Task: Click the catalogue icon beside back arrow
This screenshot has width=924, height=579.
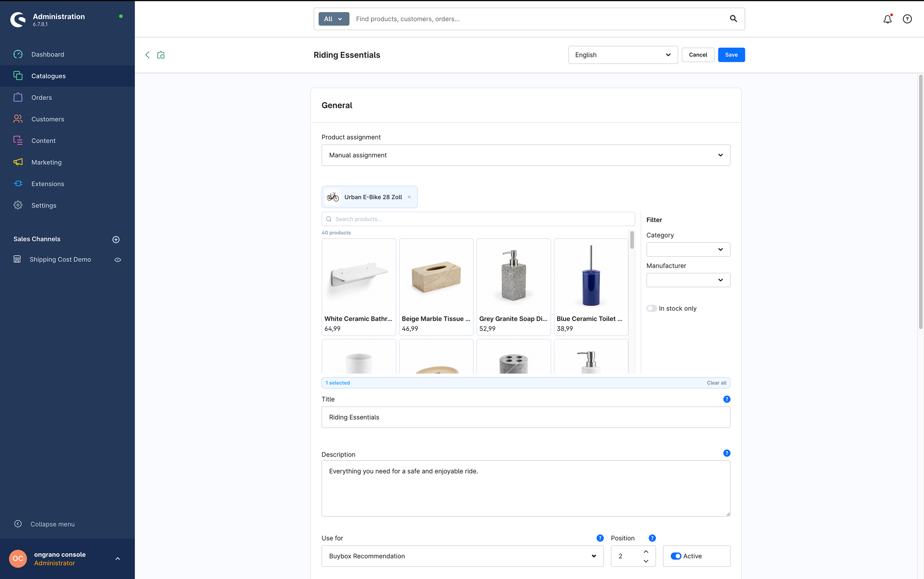Action: click(x=161, y=55)
